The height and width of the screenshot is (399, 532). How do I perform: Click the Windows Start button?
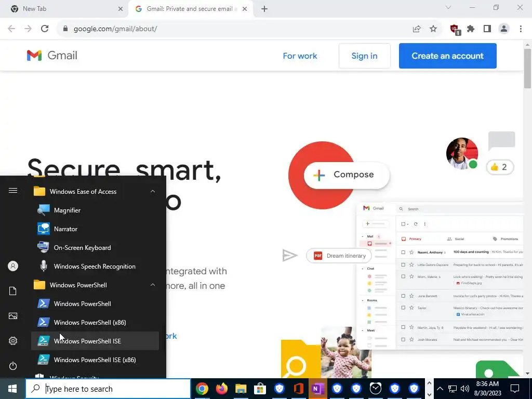point(12,389)
